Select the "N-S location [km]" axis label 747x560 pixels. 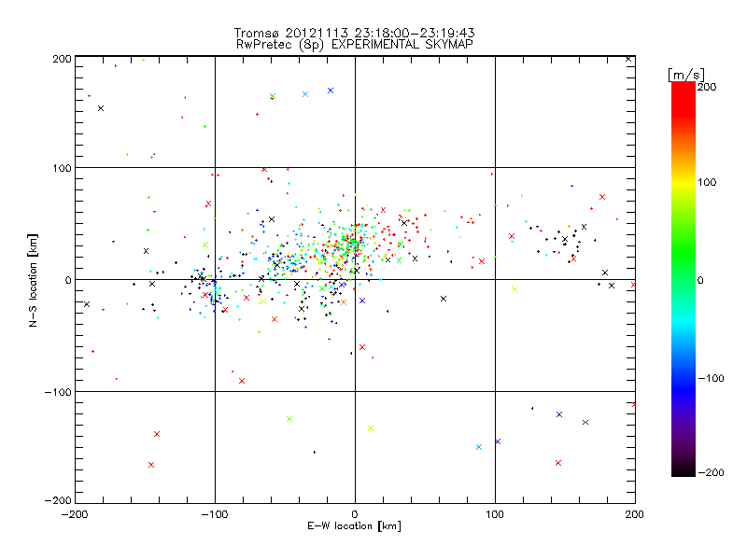pyautogui.click(x=33, y=280)
